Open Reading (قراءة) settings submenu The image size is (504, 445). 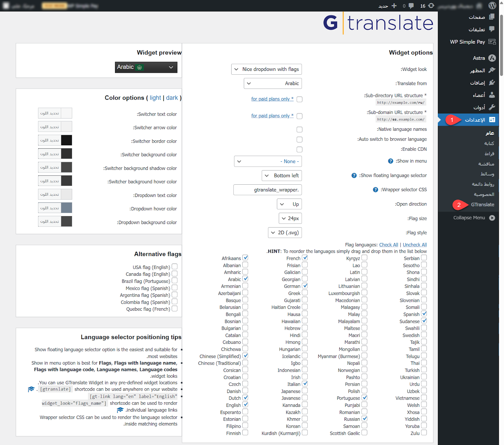(x=489, y=154)
